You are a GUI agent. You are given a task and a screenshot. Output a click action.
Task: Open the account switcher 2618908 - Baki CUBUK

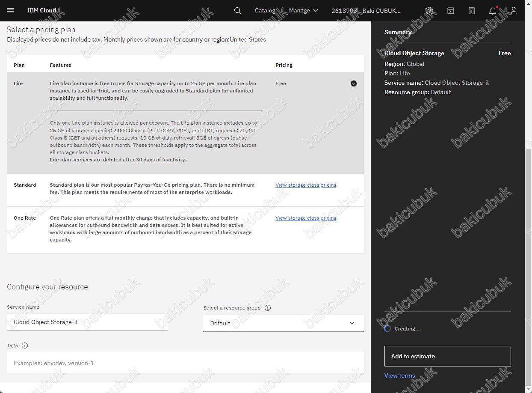pos(366,11)
